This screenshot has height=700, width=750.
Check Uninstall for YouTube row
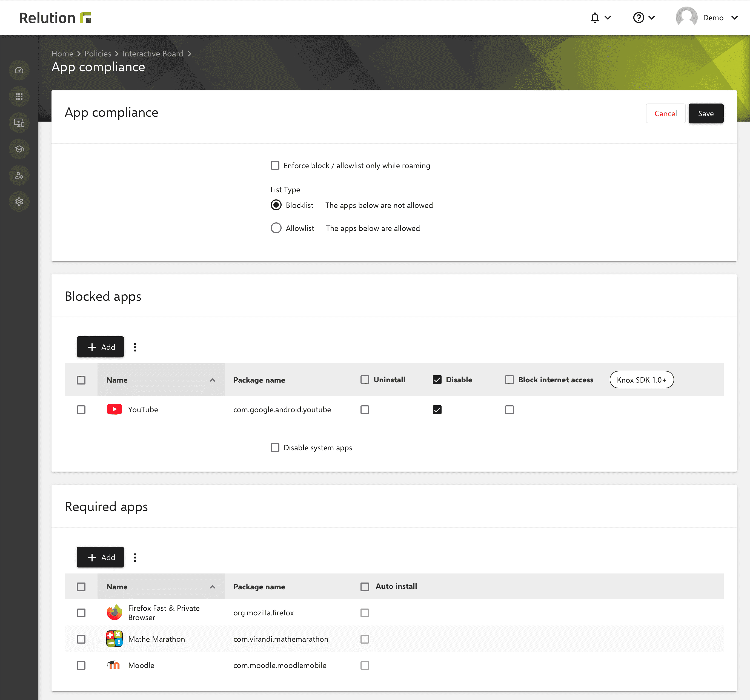365,410
